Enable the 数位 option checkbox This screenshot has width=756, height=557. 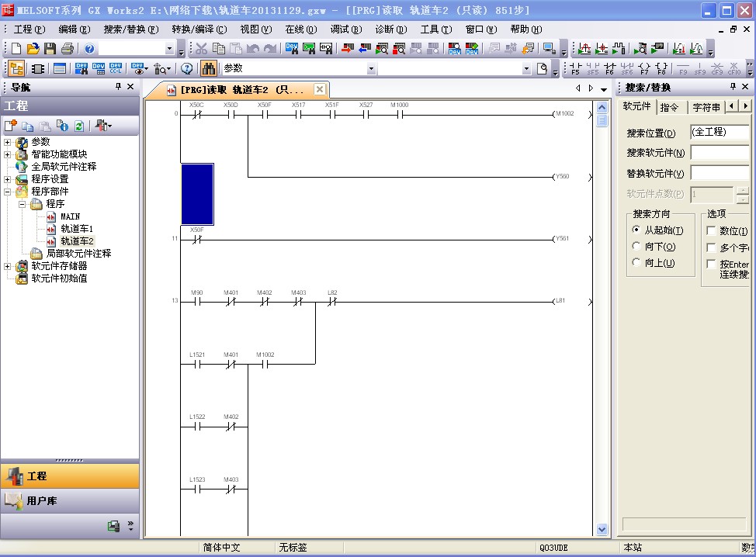(x=711, y=230)
